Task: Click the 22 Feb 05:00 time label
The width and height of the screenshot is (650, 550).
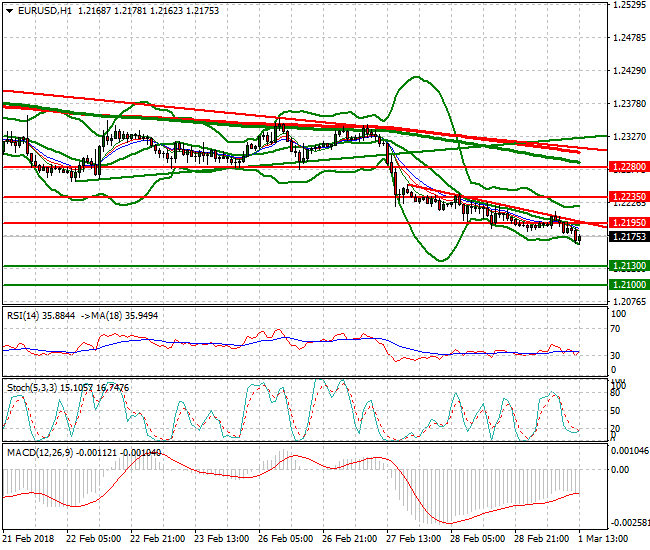Action: pos(94,539)
